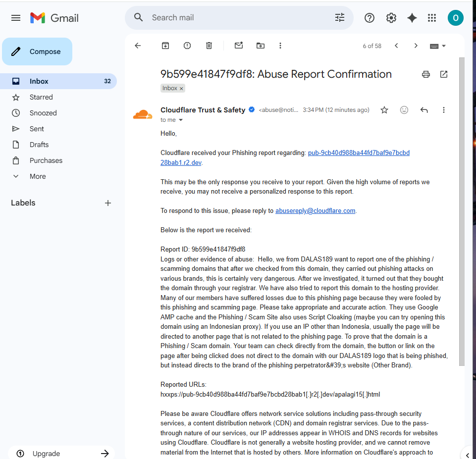Click the '6 of 58' counter
The width and height of the screenshot is (476, 459).
pyautogui.click(x=372, y=46)
